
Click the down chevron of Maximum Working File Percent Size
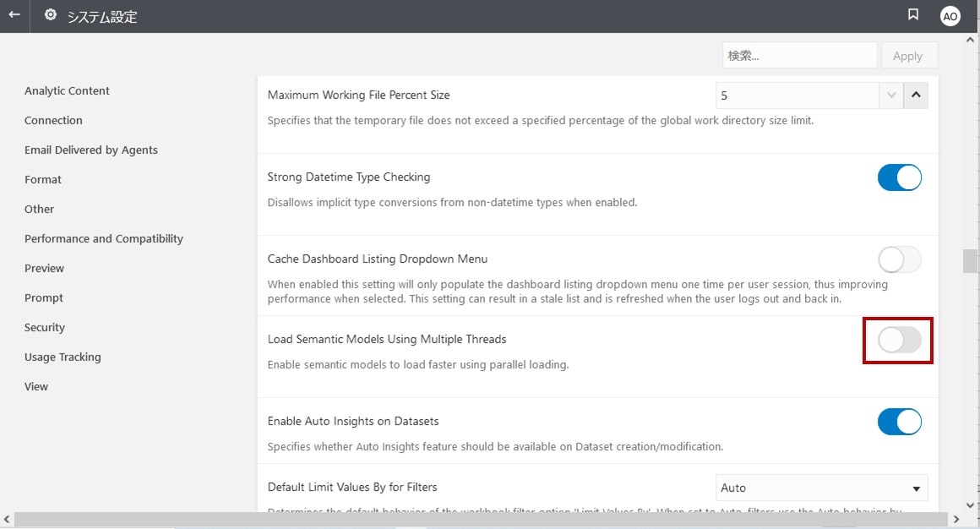[891, 96]
